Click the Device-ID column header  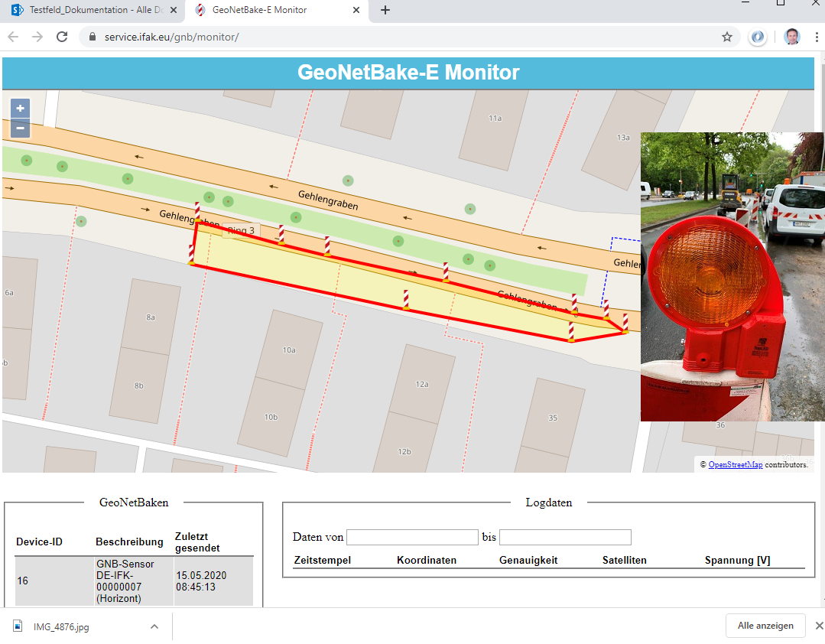tap(40, 542)
